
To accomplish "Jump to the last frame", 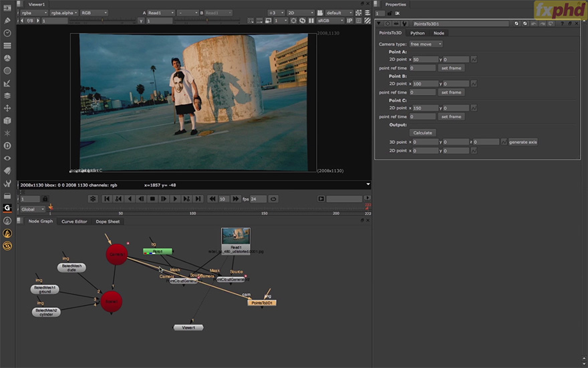I will pyautogui.click(x=198, y=199).
